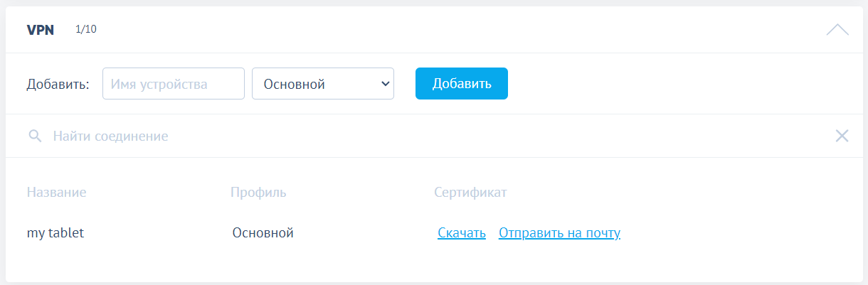
Task: Click the Название column header
Action: coord(56,193)
